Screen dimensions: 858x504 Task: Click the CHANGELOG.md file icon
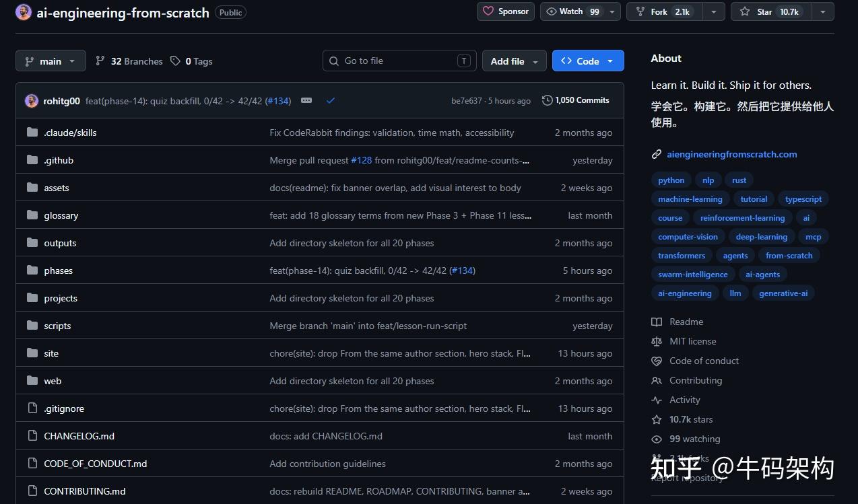[32, 436]
